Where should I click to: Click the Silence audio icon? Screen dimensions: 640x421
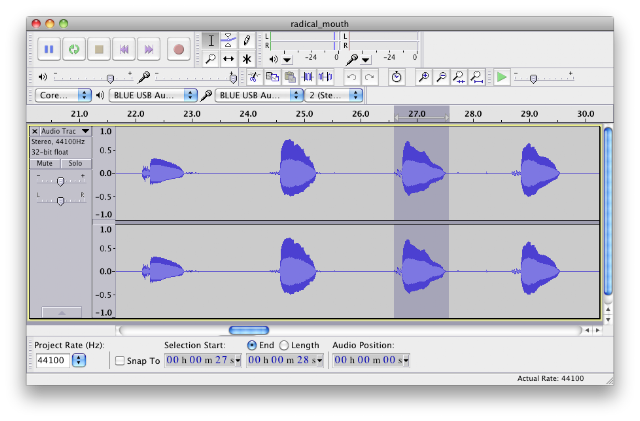[x=325, y=77]
